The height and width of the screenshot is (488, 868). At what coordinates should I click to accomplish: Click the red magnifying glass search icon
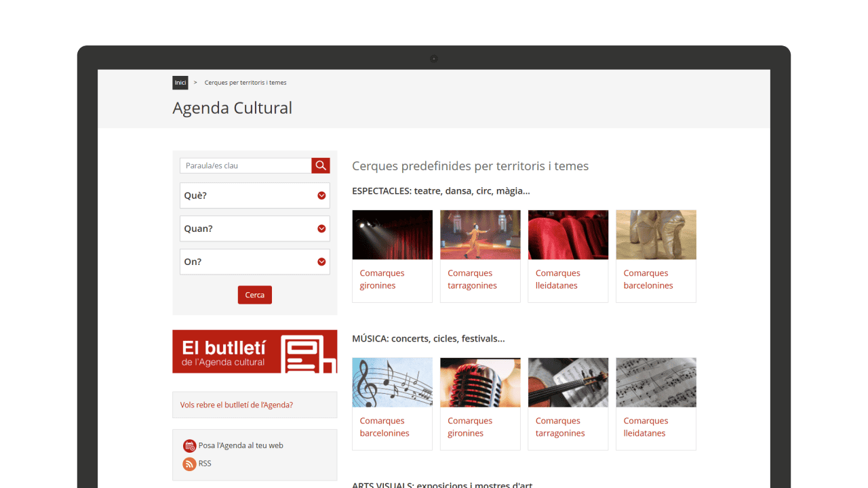pyautogui.click(x=321, y=165)
